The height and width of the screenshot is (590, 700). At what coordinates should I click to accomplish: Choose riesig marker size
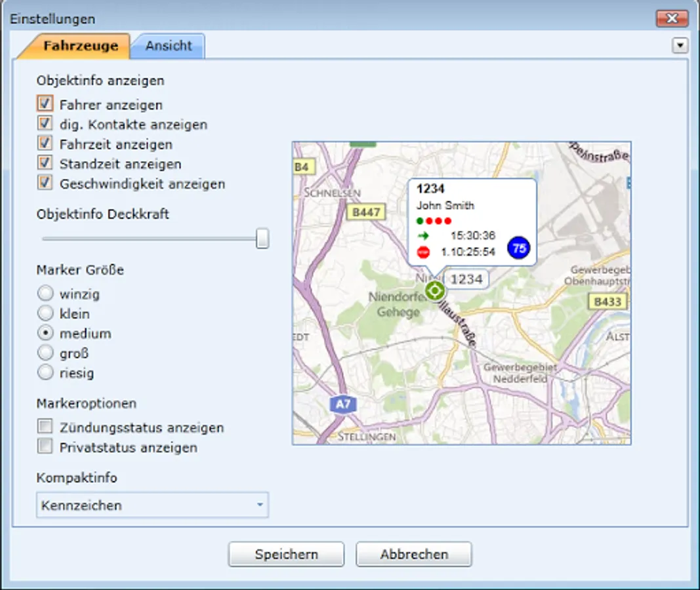coord(45,372)
